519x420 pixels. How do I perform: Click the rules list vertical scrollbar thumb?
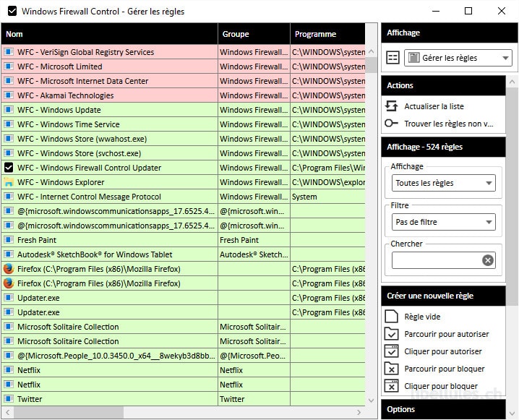[x=372, y=65]
